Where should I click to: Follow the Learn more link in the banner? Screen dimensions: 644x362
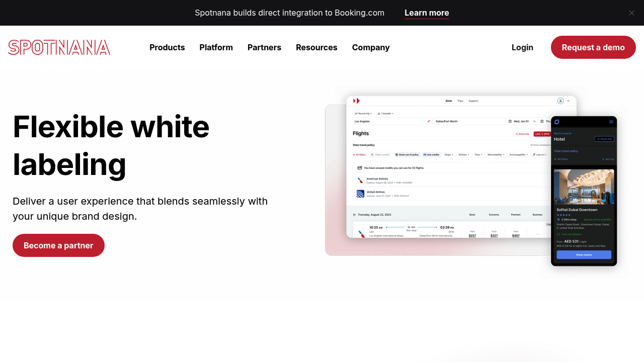(427, 13)
